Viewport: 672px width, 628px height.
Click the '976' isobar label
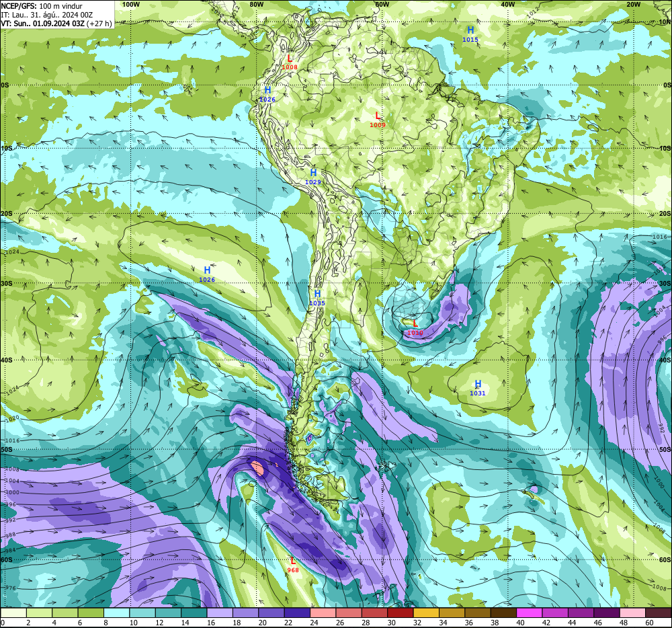click(11, 588)
